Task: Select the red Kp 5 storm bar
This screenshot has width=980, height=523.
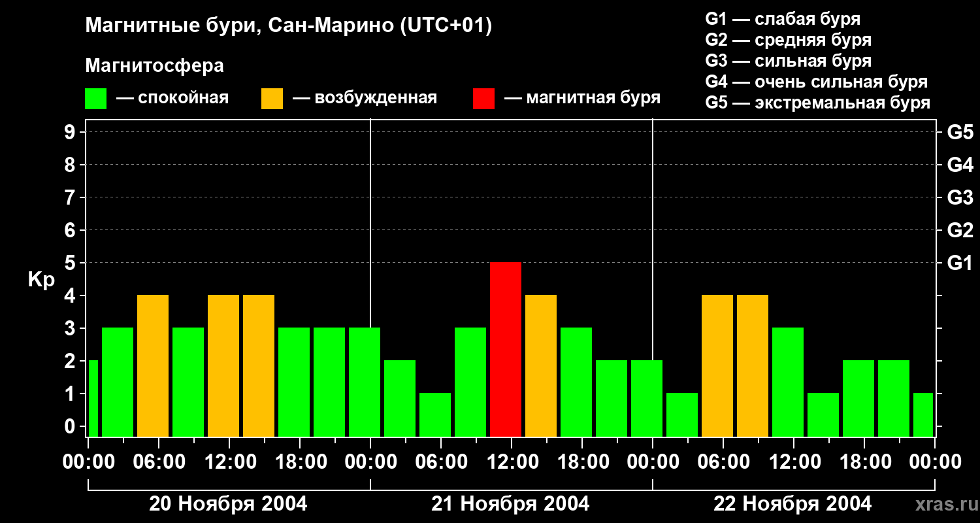Action: (x=506, y=349)
